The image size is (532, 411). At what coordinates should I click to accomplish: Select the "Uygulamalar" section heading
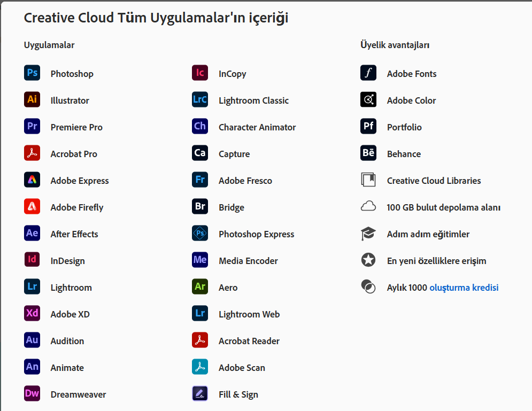click(x=49, y=45)
